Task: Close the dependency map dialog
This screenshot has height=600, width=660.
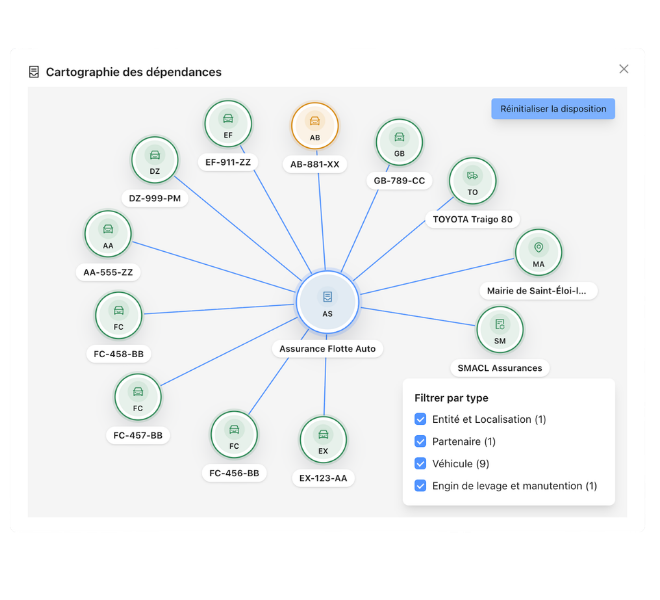Action: 624,69
